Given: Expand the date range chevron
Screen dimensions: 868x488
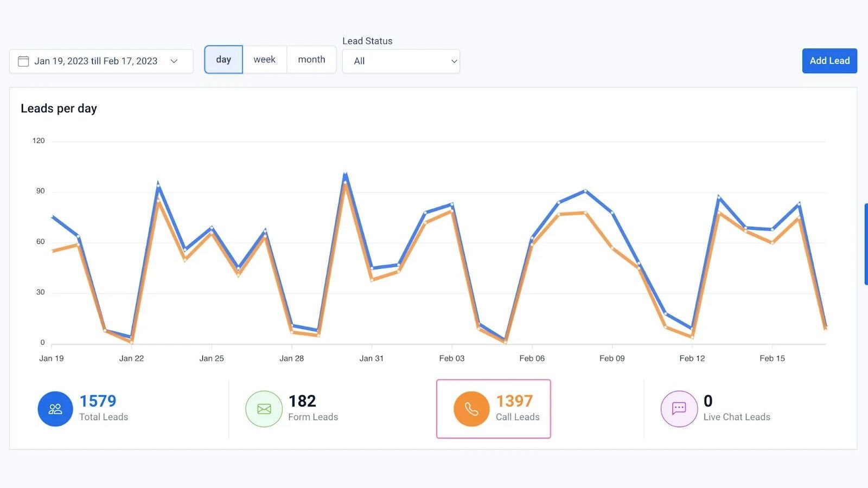Looking at the screenshot, I should (x=174, y=61).
